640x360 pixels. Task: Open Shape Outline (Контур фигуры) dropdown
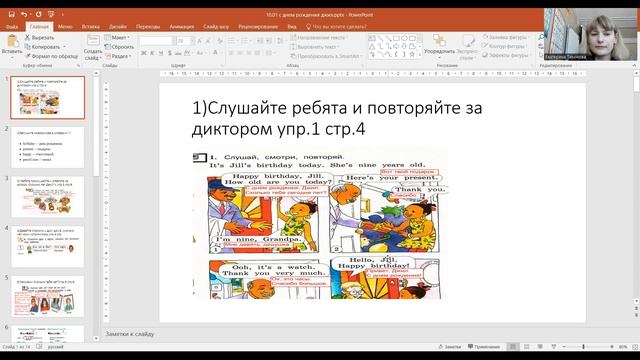click(x=504, y=46)
